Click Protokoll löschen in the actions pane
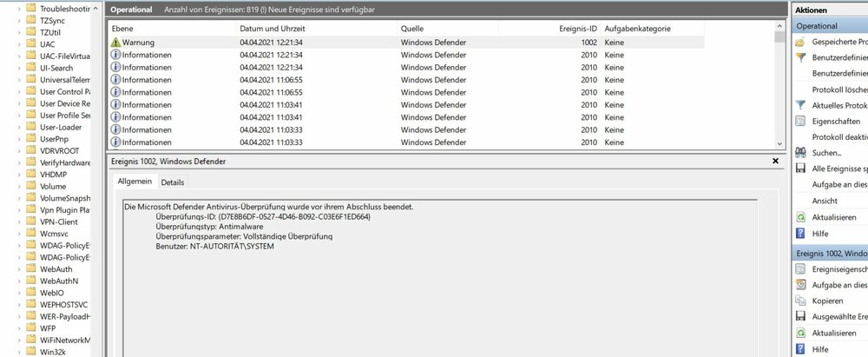Image resolution: width=868 pixels, height=357 pixels. pyautogui.click(x=838, y=89)
